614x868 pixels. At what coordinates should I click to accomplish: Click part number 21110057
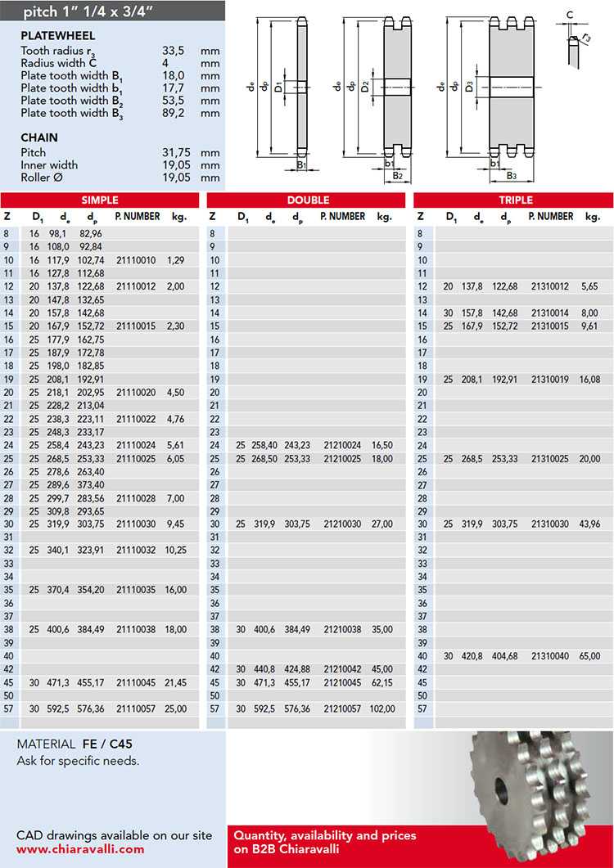click(136, 708)
